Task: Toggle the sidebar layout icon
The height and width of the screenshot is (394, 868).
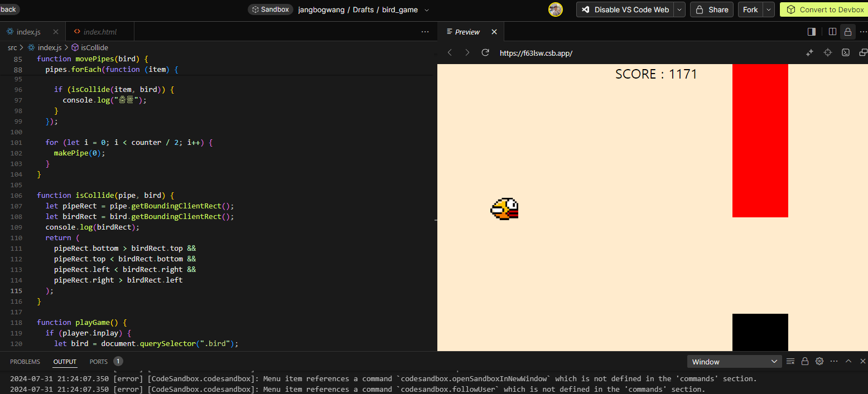Action: click(812, 32)
